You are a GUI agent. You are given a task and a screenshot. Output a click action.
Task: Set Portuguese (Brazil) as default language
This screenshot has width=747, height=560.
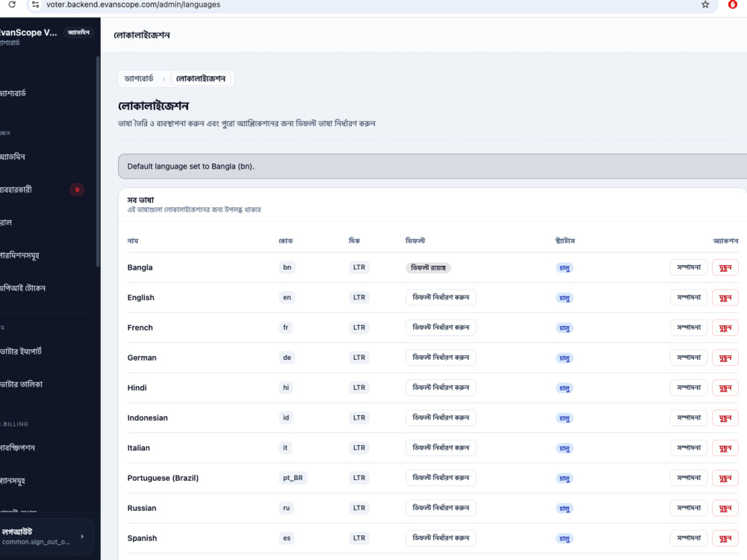coord(441,478)
